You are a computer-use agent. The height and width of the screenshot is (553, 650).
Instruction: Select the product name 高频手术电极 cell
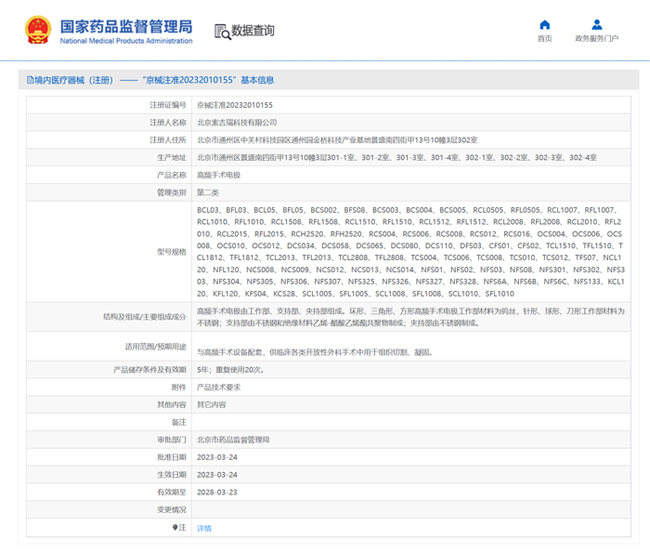[219, 174]
